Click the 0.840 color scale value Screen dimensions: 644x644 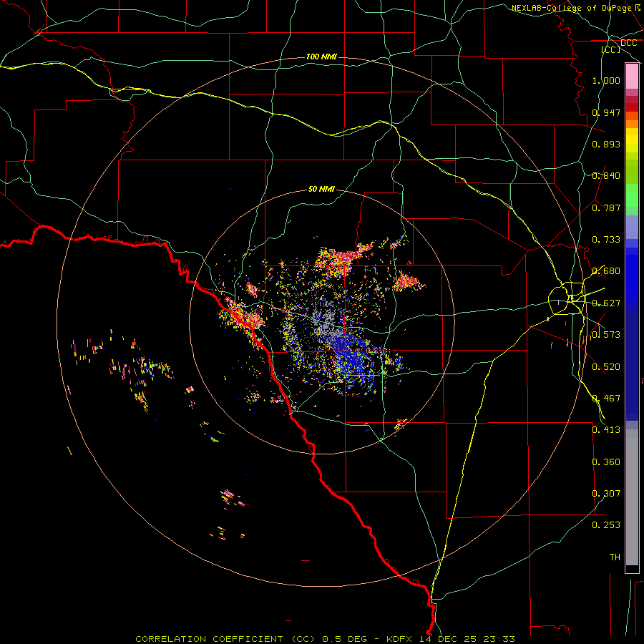click(606, 176)
